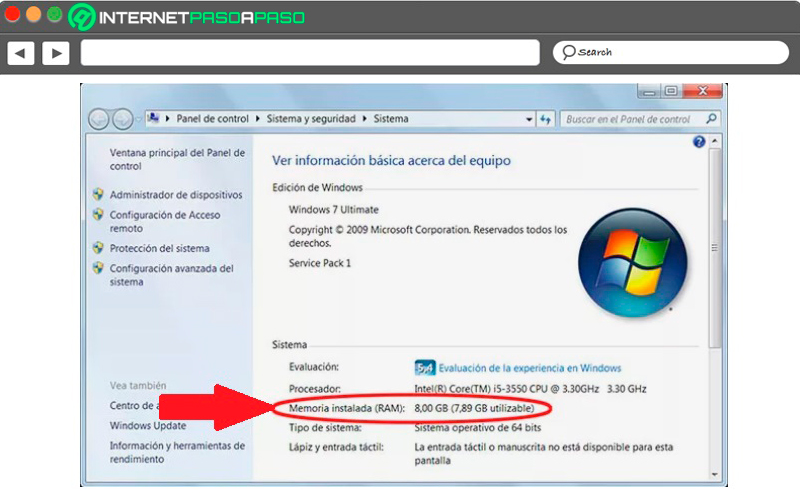The image size is (800, 500).
Task: Click the Ver información básica acerca del equipo heading
Action: tap(391, 161)
